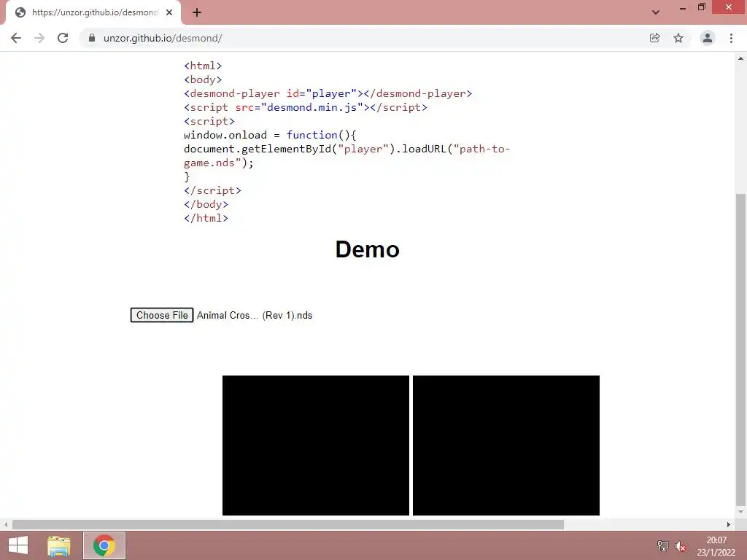Screen dimensions: 747x560
Task: Click the forward navigation arrow
Action: 39,38
